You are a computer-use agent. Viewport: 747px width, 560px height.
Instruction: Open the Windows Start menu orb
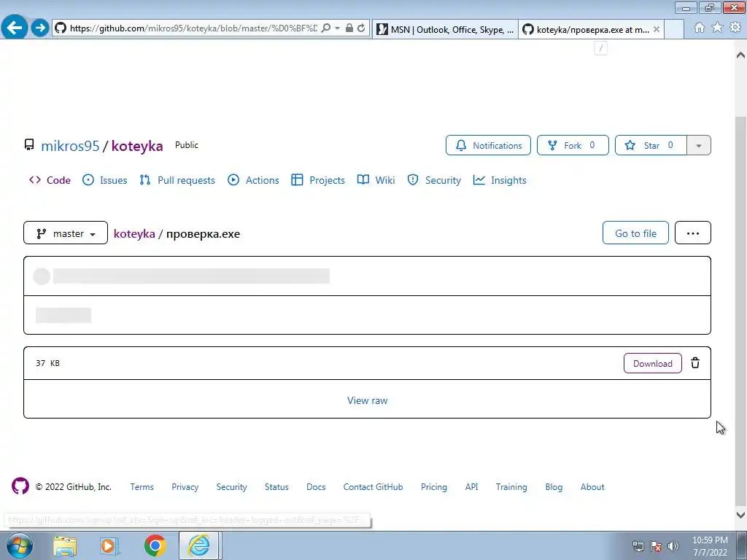tap(20, 545)
